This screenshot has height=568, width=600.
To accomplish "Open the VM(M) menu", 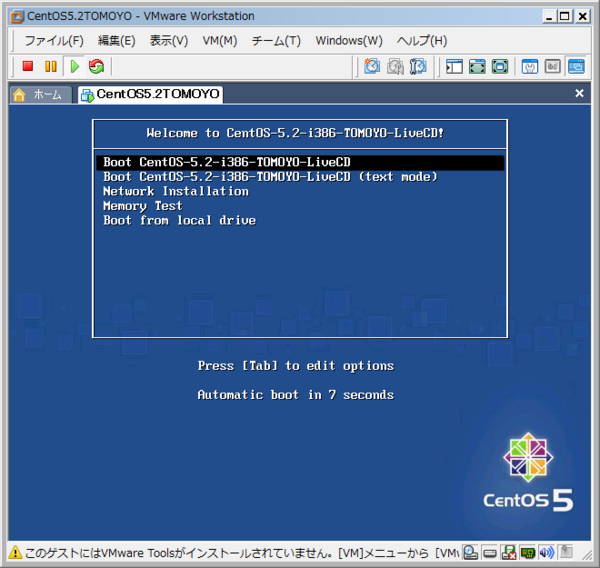I will 220,41.
